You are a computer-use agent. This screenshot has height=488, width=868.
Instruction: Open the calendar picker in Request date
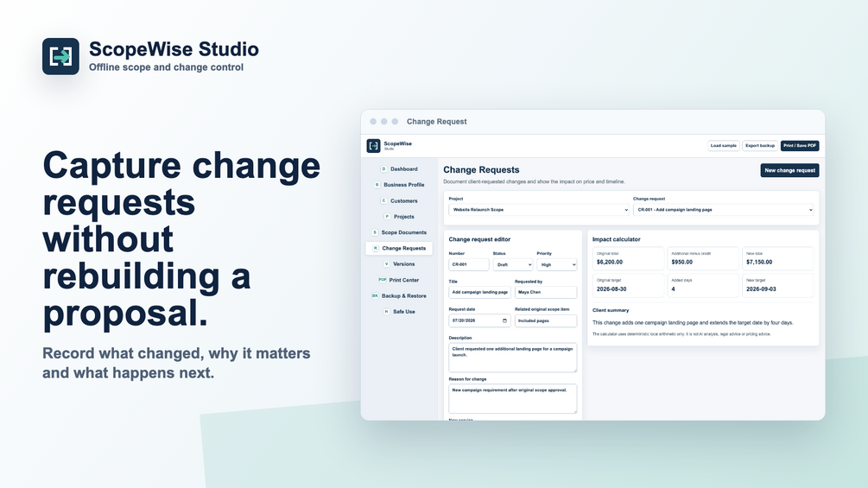[x=504, y=321]
